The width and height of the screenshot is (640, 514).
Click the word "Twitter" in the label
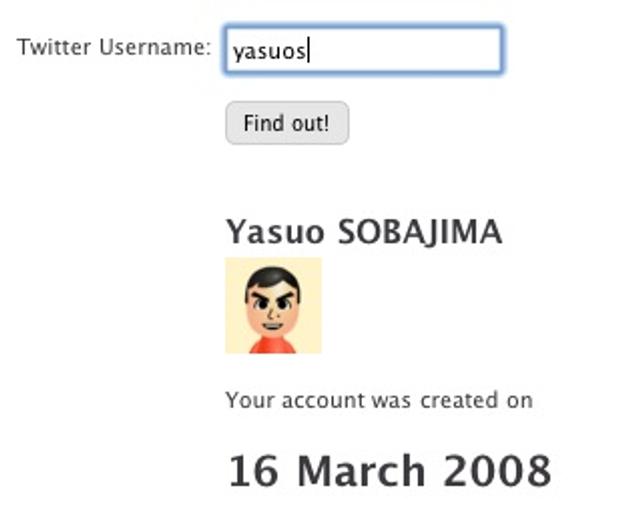coord(55,47)
